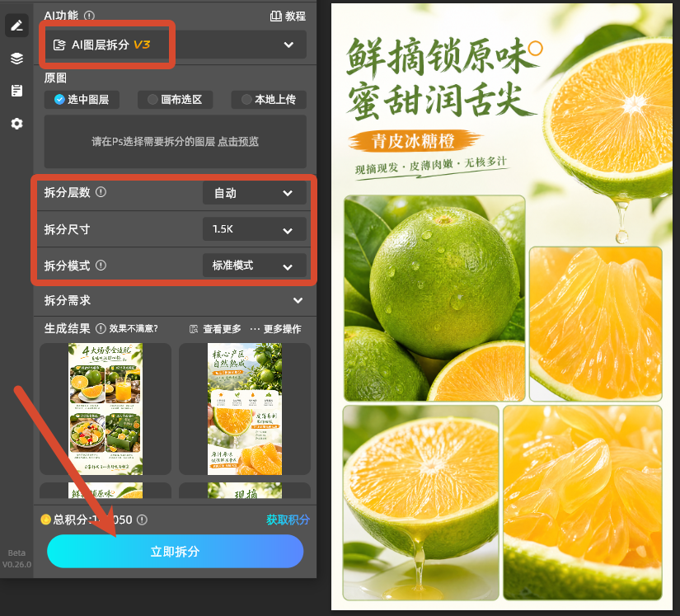
Task: Click the 青皮冰糖橙 orange label on canvas
Action: [x=414, y=141]
